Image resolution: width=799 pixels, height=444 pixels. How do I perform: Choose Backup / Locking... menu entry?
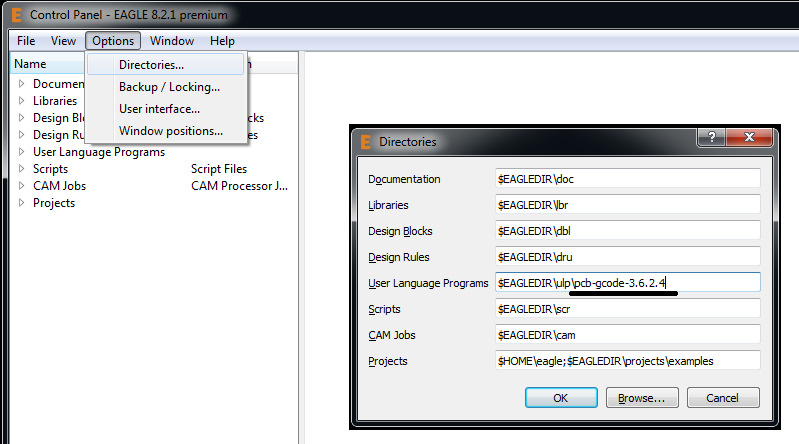[x=165, y=87]
